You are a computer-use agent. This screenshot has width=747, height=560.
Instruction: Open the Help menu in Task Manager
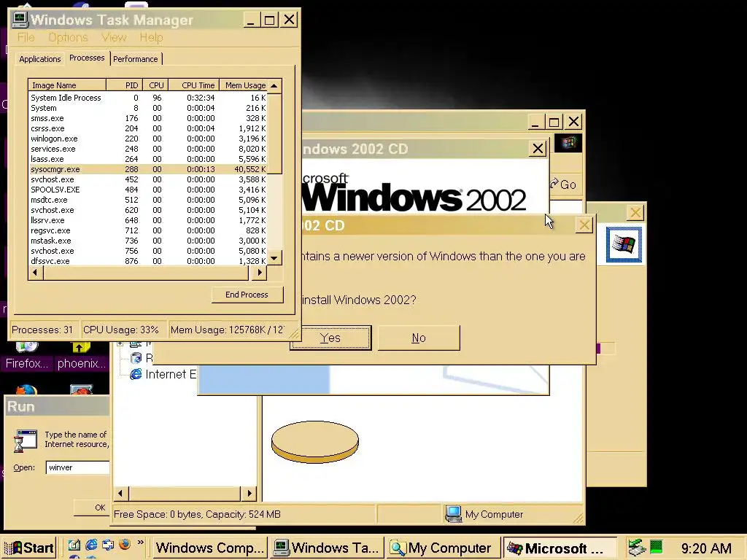[x=151, y=37]
